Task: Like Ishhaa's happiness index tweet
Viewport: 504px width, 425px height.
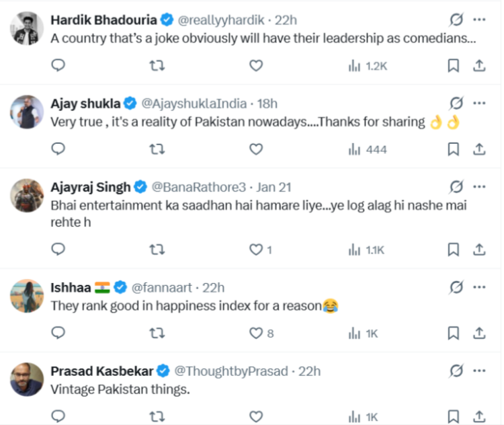Action: 255,333
